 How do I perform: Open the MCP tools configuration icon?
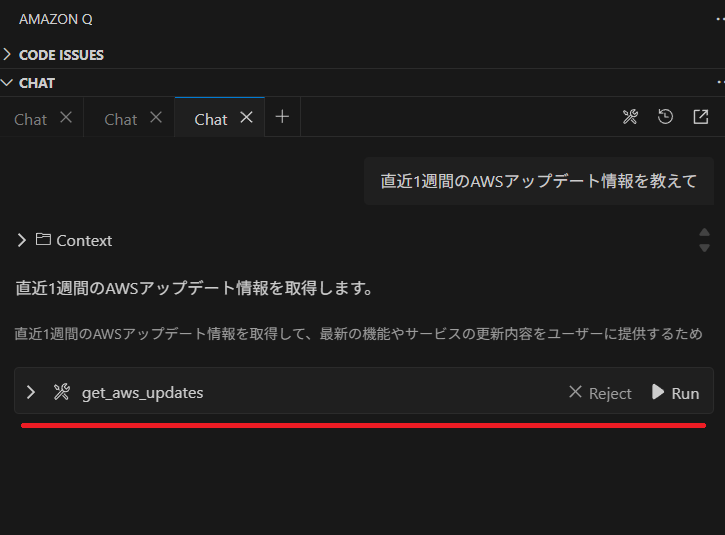tap(630, 117)
